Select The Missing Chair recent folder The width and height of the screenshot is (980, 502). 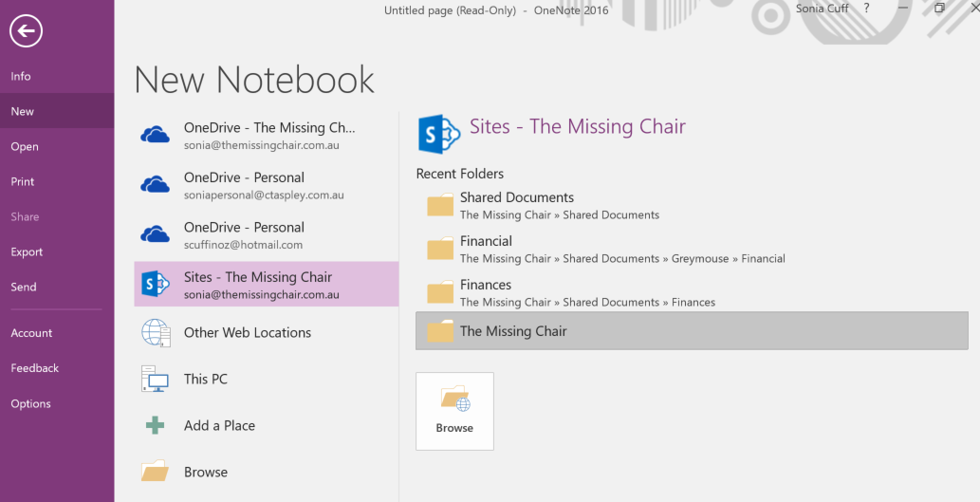coord(692,330)
